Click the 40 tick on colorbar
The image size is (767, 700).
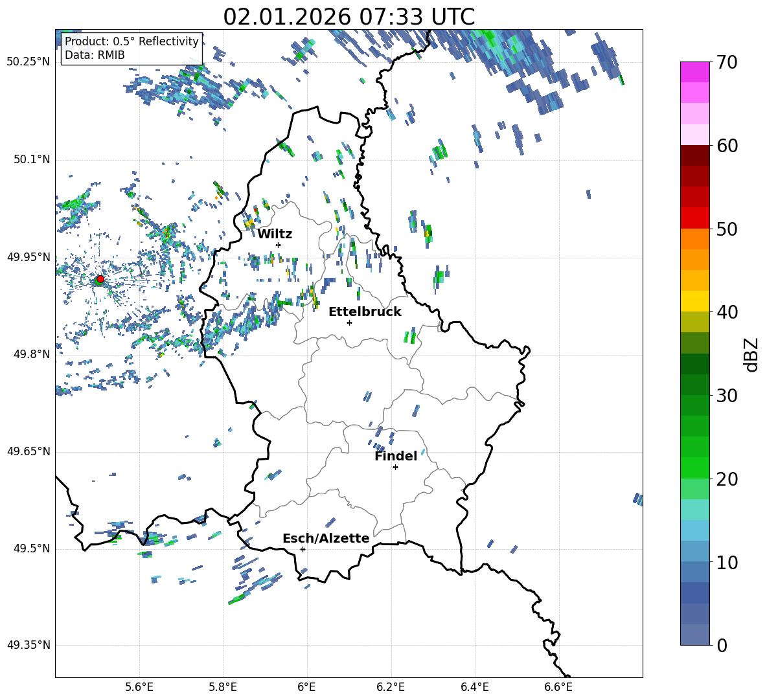727,312
